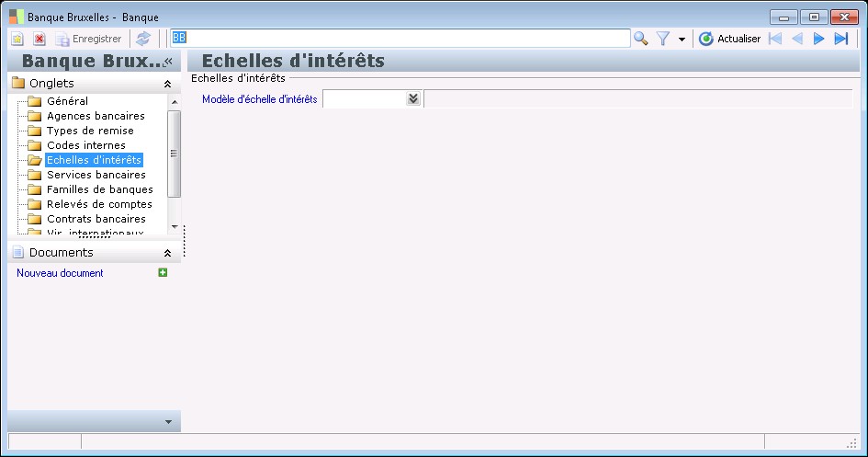
Task: Click the Onglets tree scrollbar thumb
Action: (175, 154)
